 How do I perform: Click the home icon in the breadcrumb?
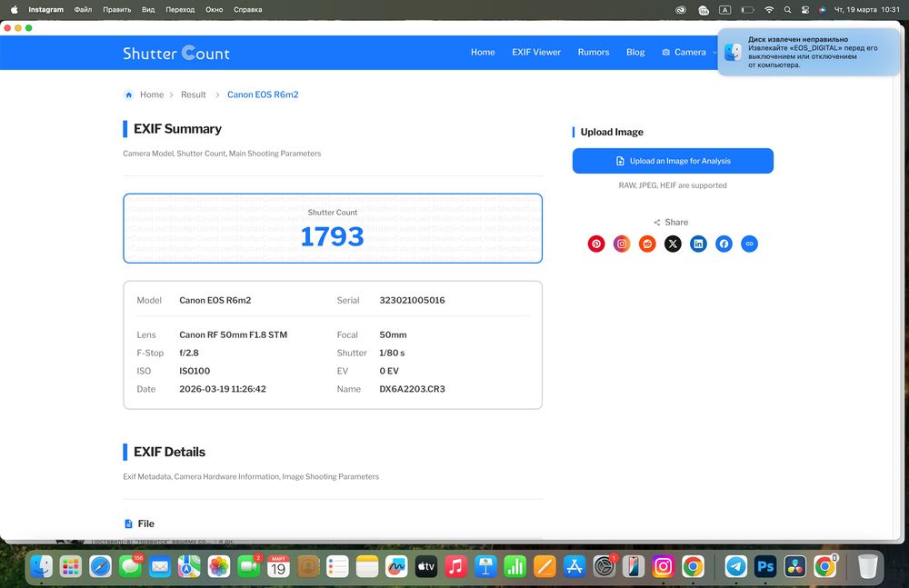tap(129, 95)
